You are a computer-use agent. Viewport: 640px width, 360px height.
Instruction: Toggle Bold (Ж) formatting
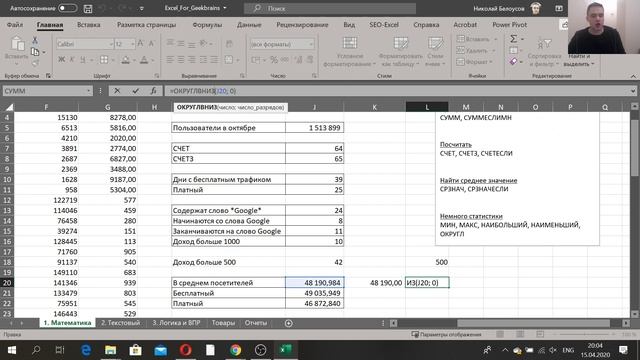pos(61,60)
